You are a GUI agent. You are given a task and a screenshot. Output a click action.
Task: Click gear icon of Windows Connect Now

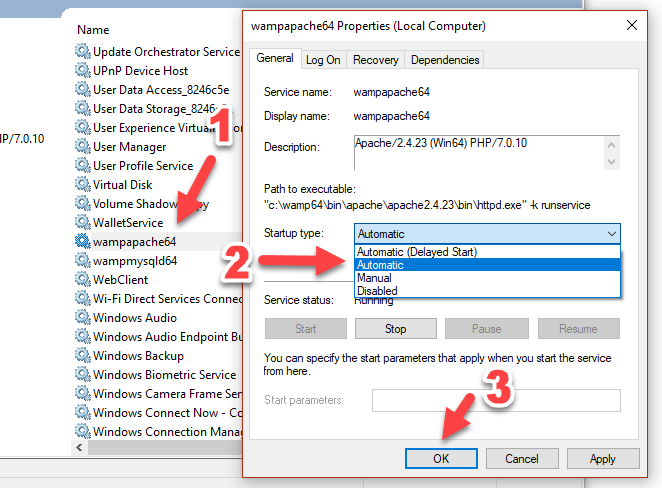coord(83,412)
